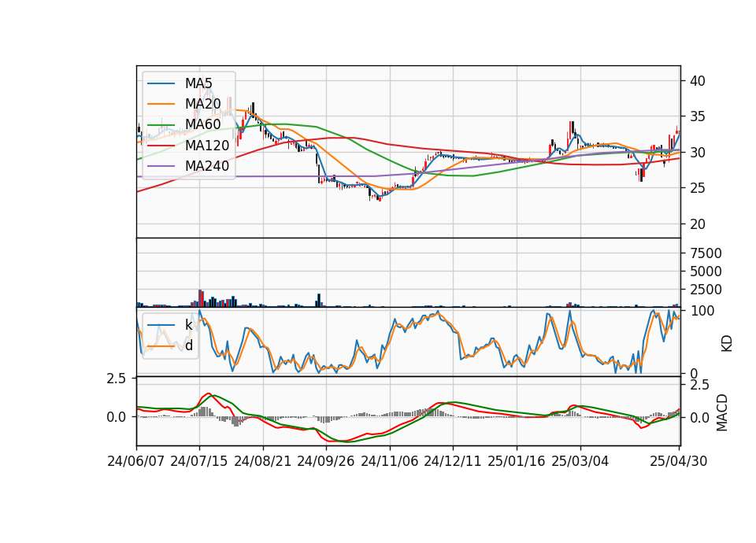
Task: Click the right MACD axis value 0.0
Action: 699,417
